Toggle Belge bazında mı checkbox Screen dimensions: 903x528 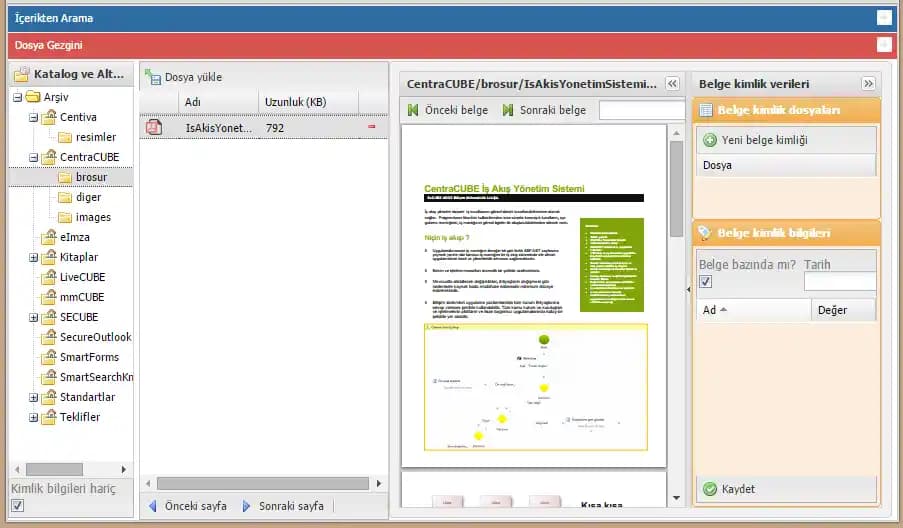click(706, 282)
